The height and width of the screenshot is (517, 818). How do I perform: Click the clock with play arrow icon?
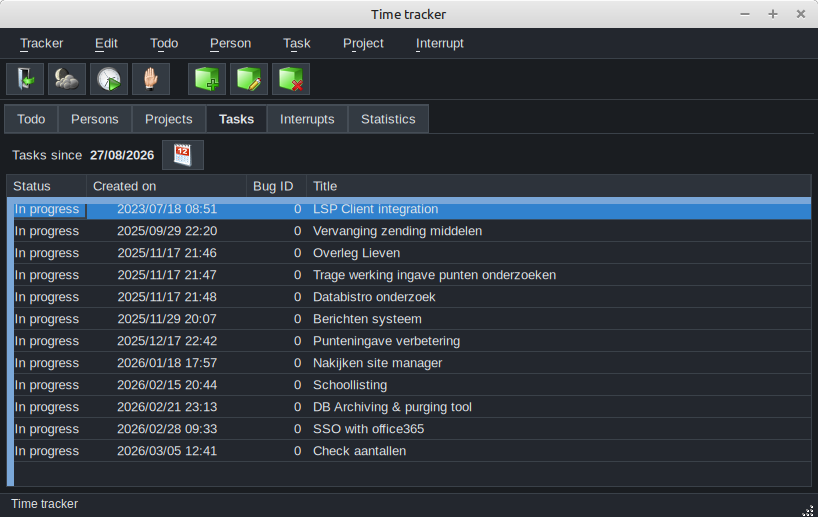(109, 79)
